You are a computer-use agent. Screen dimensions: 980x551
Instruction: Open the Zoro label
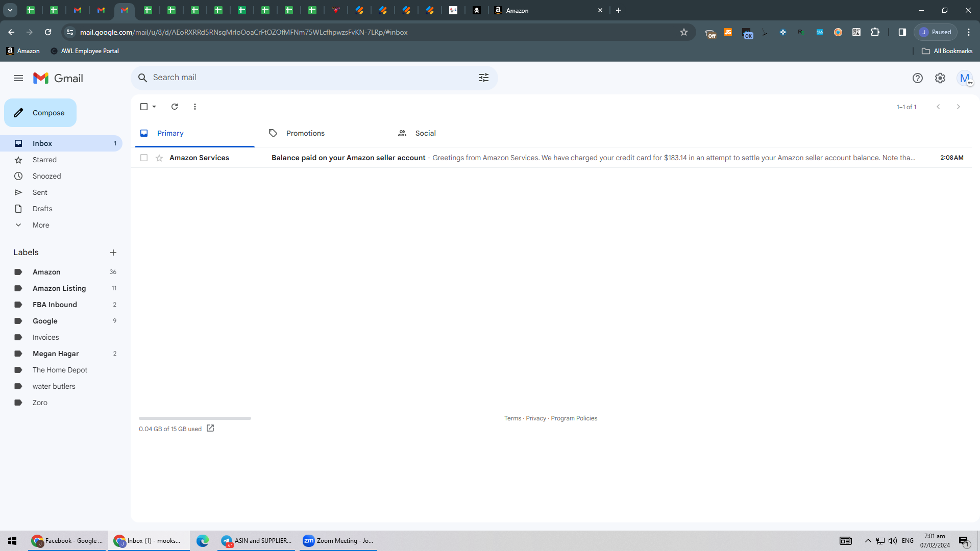tap(61, 403)
